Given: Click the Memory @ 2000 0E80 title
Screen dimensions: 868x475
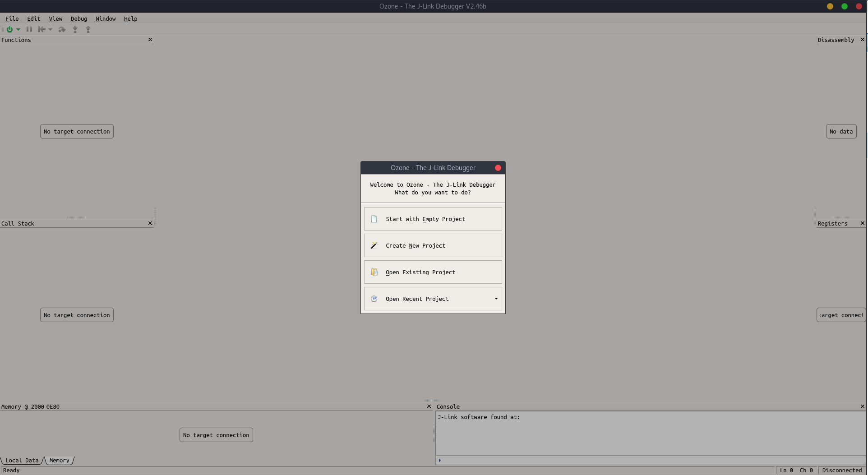Looking at the screenshot, I should 30,406.
